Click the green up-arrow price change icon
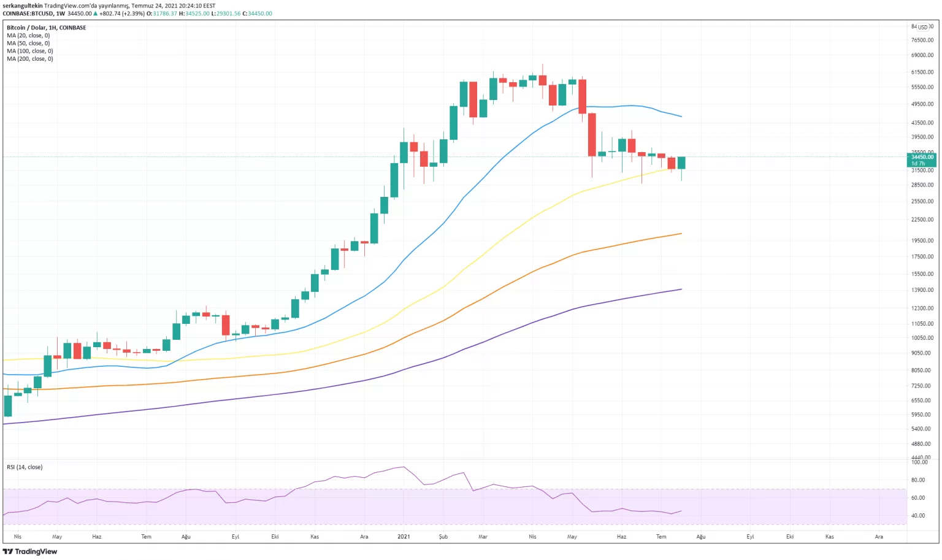Image resolution: width=942 pixels, height=560 pixels. [x=95, y=13]
